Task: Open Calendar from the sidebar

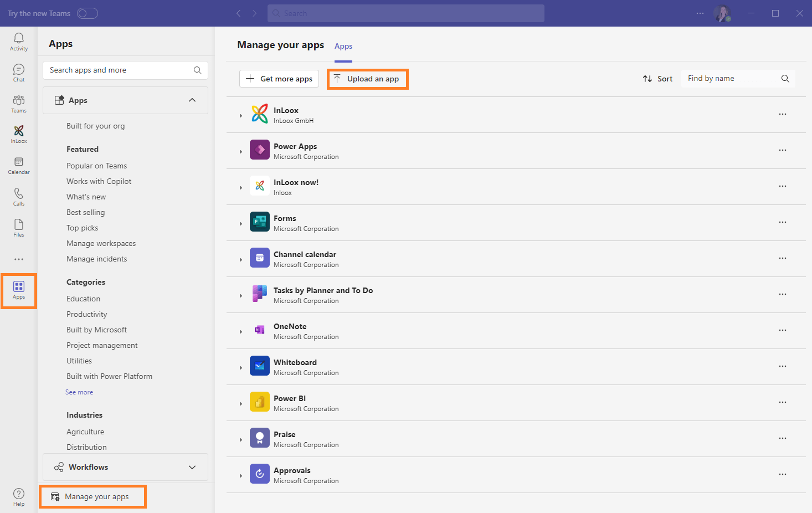Action: [x=19, y=165]
